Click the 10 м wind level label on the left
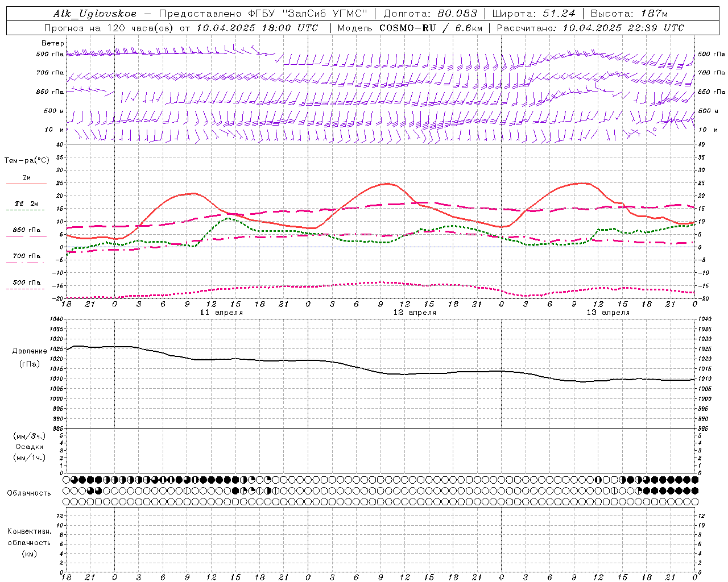The height and width of the screenshot is (582, 728). (55, 130)
